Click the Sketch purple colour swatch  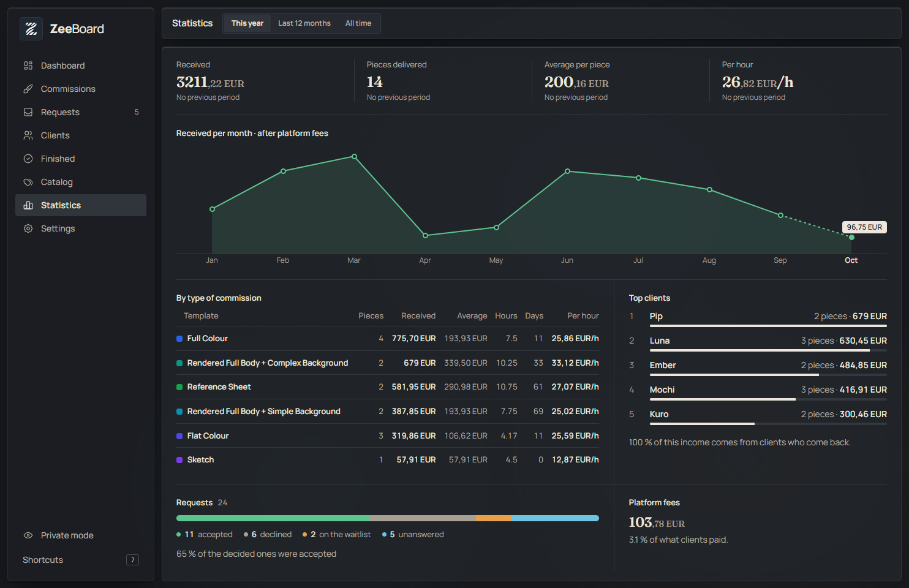(x=179, y=460)
